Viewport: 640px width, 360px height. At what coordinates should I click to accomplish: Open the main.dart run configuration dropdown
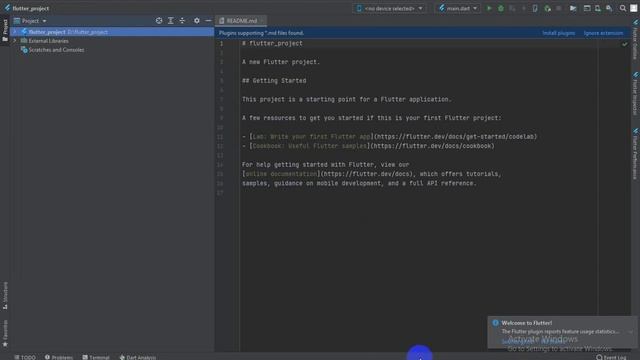pos(458,8)
